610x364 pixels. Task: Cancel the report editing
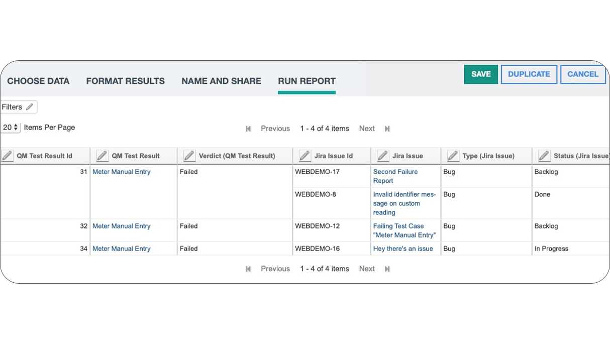(x=583, y=74)
